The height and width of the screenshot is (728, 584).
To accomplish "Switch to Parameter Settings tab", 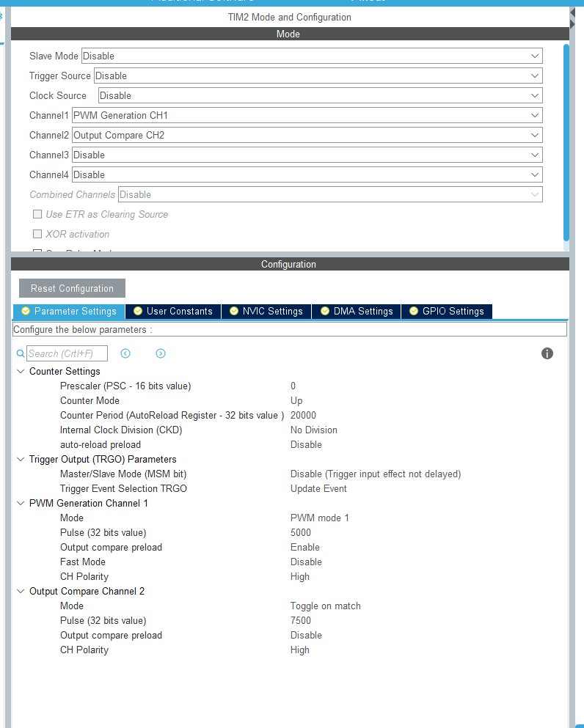I will tap(69, 311).
